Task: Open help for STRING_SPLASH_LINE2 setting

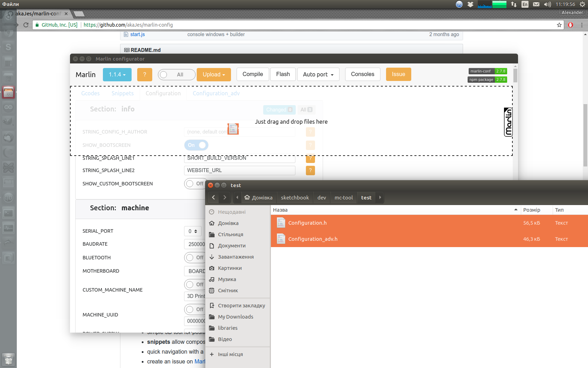Action: click(x=310, y=170)
